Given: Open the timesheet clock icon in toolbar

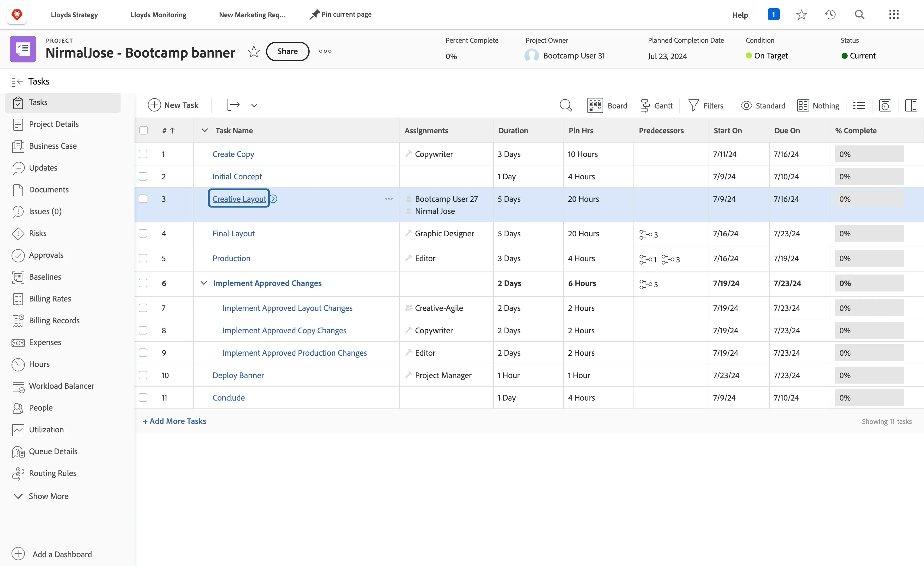Looking at the screenshot, I should pyautogui.click(x=885, y=105).
